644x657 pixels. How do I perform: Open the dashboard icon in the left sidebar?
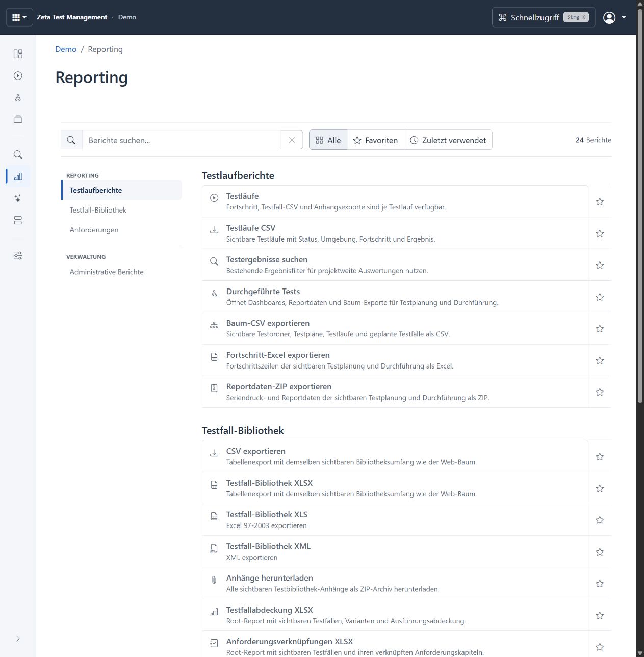[18, 54]
